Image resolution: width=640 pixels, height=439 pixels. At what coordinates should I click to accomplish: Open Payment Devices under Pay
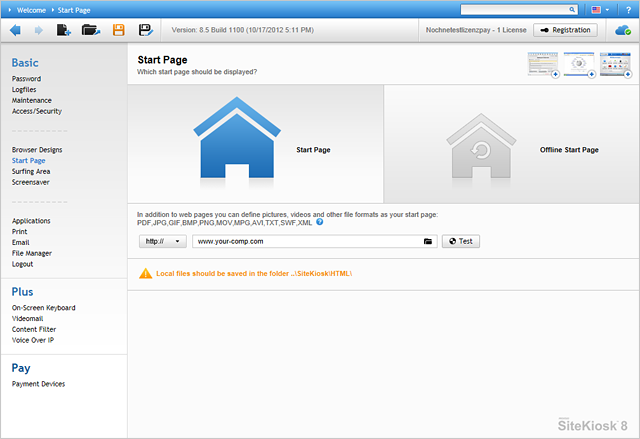point(38,384)
